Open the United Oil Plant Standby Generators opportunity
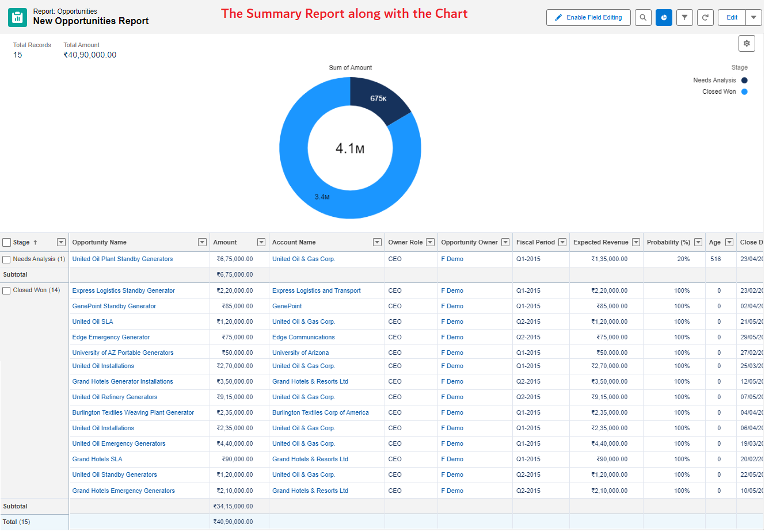765x532 pixels. (x=122, y=259)
